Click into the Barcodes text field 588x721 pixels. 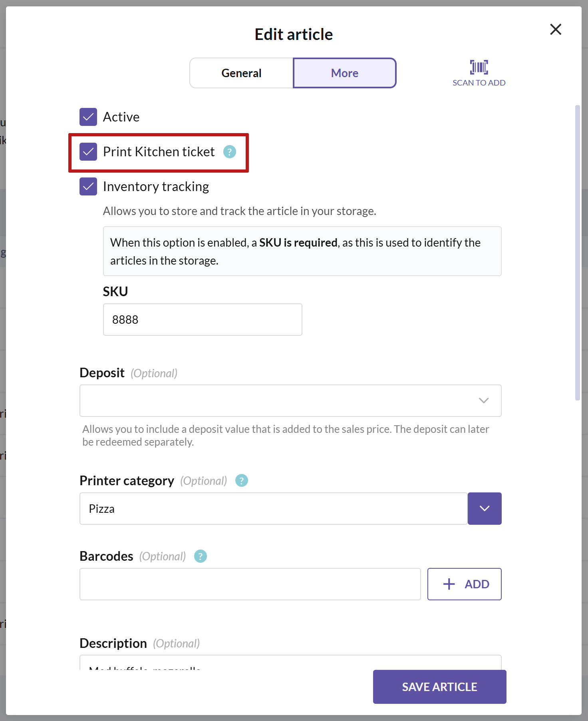coord(250,584)
